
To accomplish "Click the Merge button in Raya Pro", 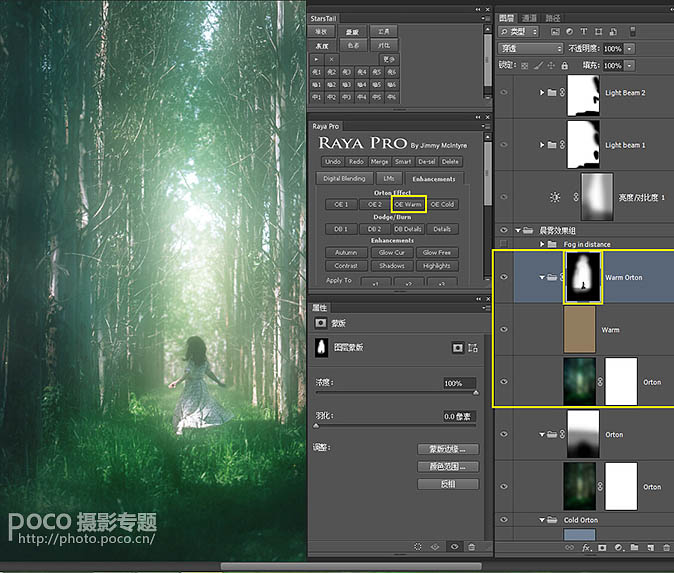I will pos(379,162).
